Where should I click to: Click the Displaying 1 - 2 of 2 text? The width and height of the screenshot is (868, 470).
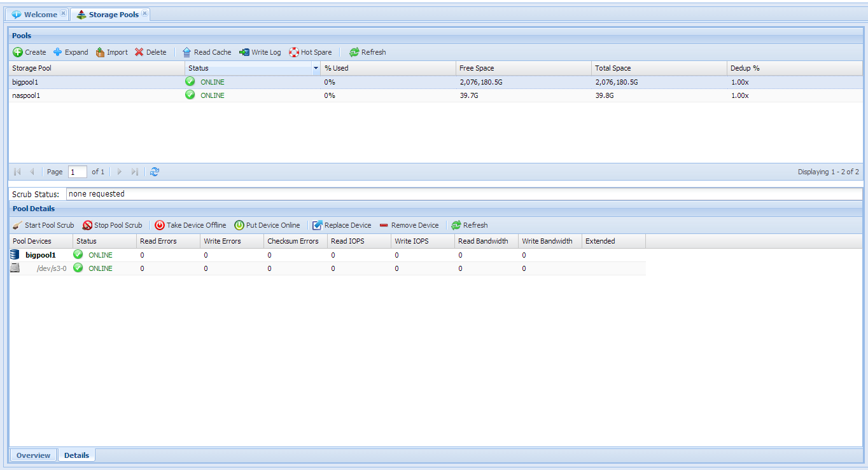829,172
